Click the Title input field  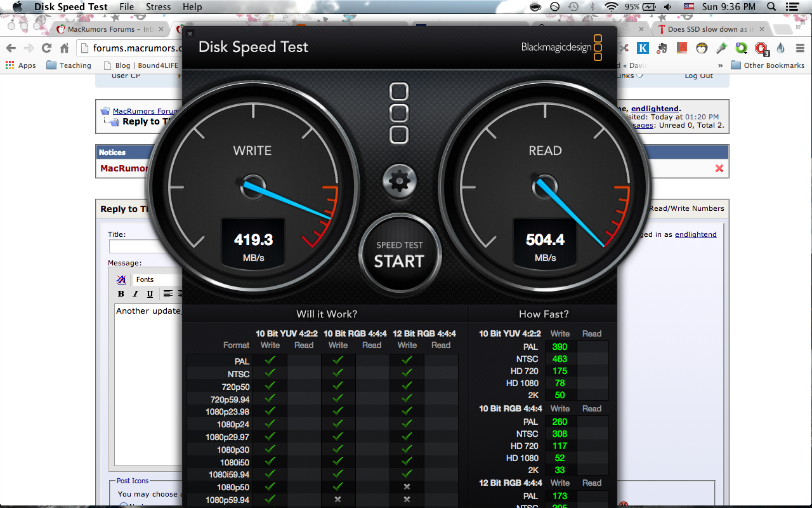pos(147,246)
